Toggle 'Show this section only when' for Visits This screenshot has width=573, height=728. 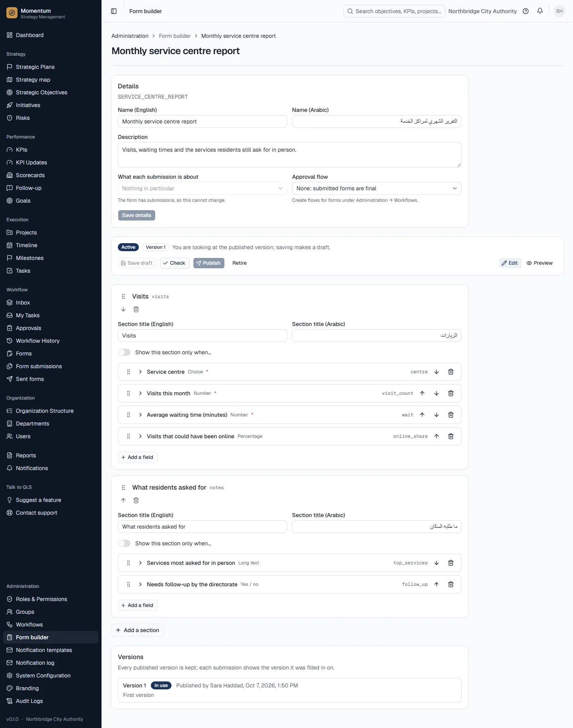(124, 352)
